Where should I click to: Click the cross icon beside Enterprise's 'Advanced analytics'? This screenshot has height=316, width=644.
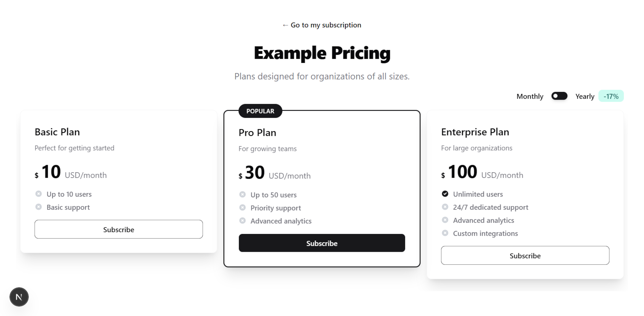point(445,220)
